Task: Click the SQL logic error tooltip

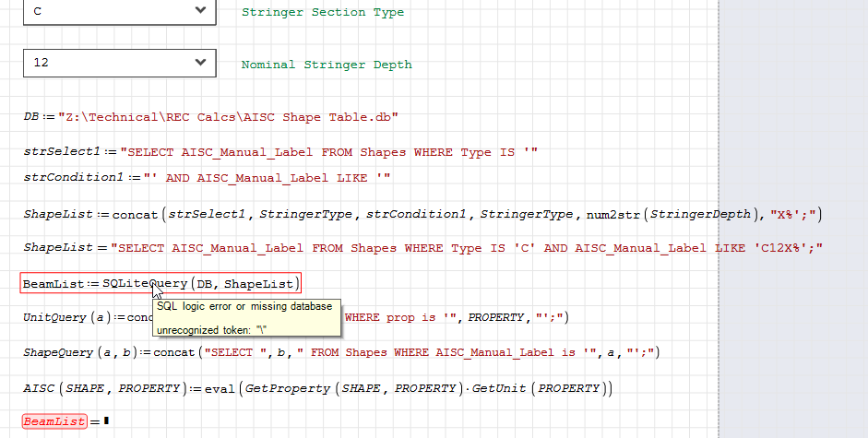Action: pyautogui.click(x=246, y=317)
